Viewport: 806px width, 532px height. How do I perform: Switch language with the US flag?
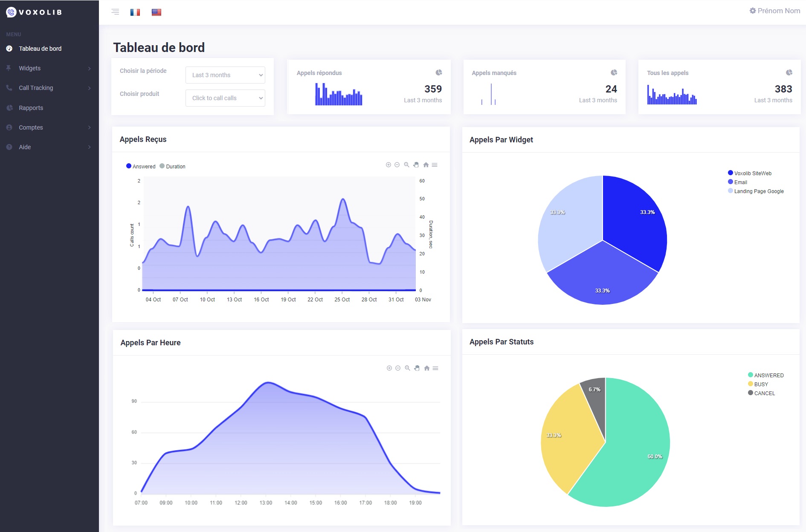(x=157, y=12)
